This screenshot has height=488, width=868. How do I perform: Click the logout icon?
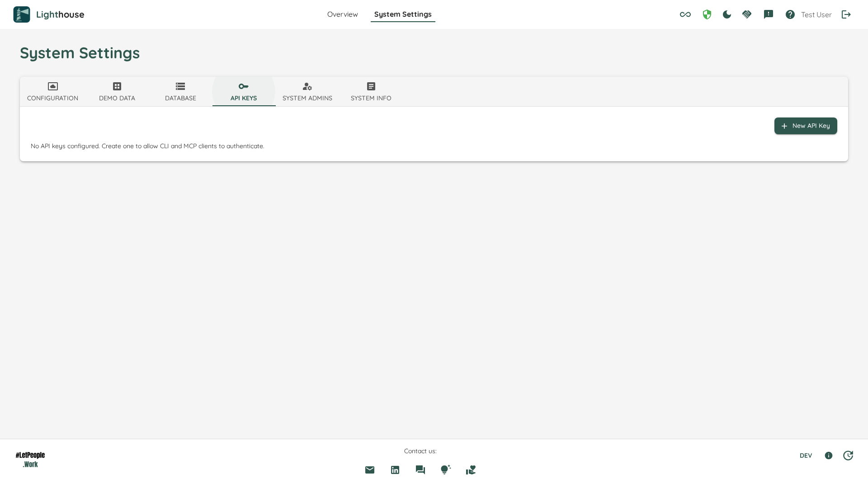click(846, 14)
